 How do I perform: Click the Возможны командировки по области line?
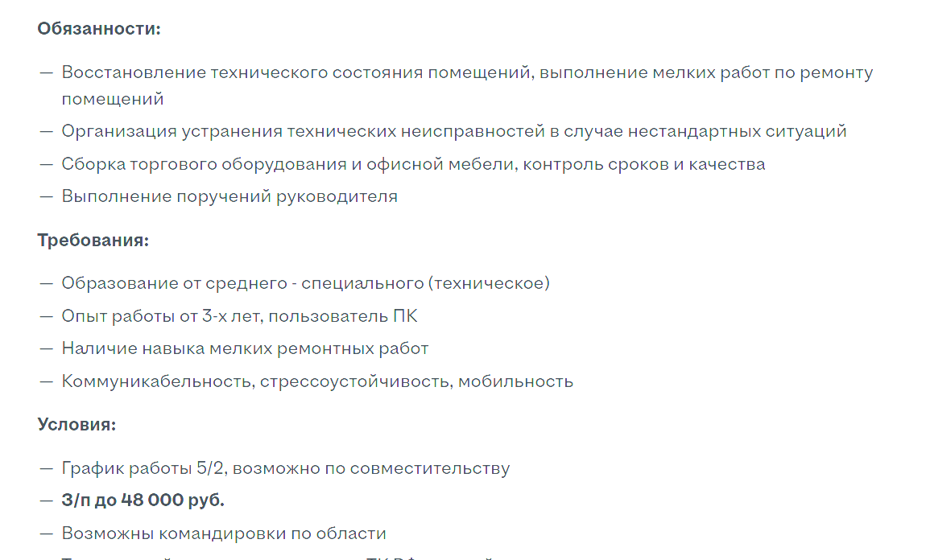click(x=223, y=533)
